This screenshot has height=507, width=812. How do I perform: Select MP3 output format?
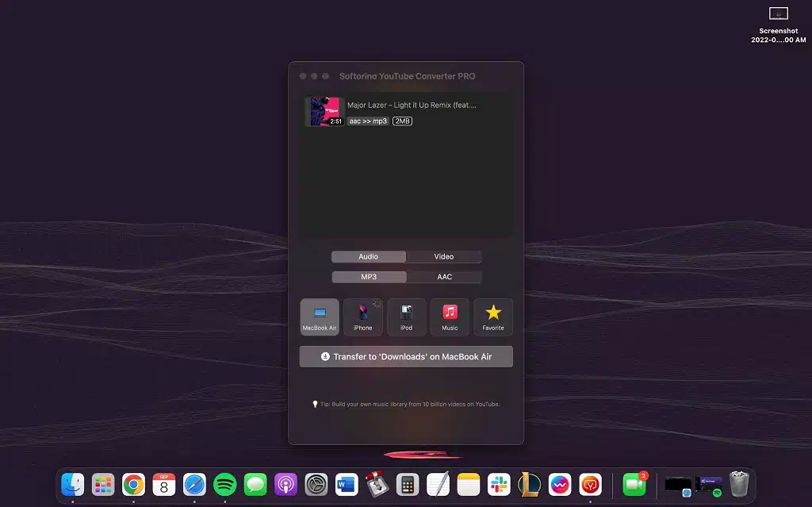tap(369, 278)
